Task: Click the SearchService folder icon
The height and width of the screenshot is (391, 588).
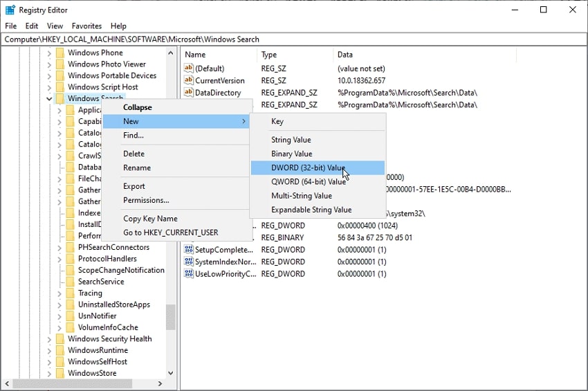Action: [70, 282]
